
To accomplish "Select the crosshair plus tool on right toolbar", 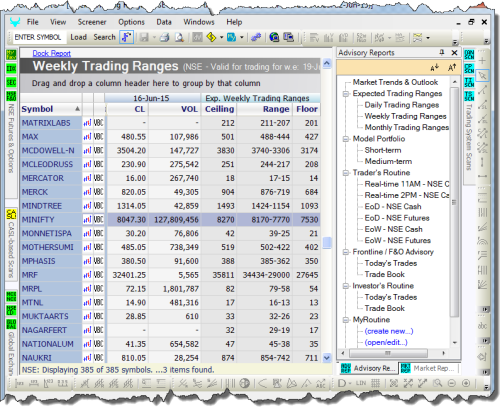I will (x=482, y=61).
